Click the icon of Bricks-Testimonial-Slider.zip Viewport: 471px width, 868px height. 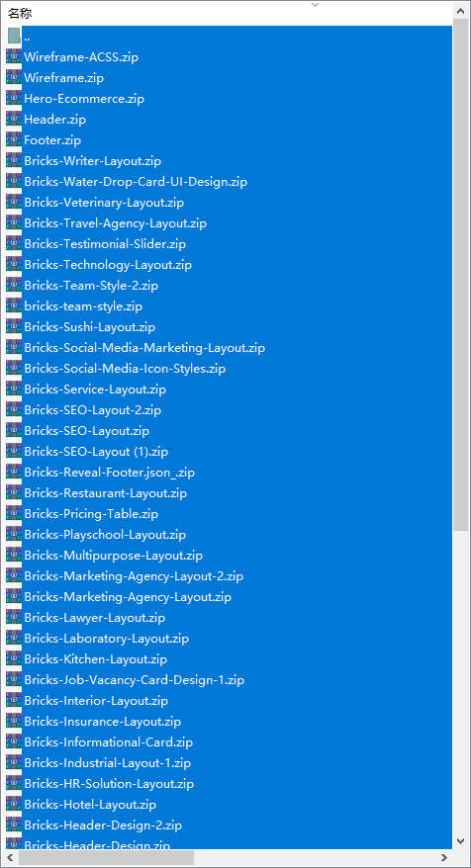(x=14, y=243)
